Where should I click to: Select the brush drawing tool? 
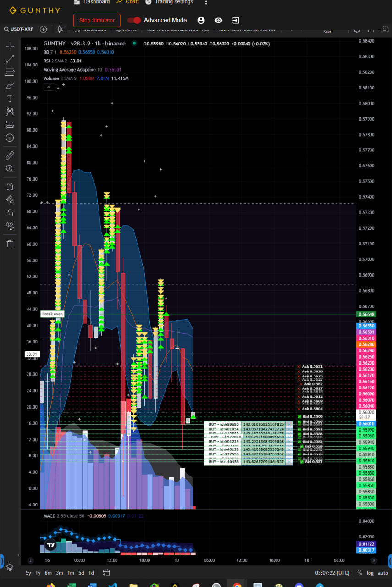[10, 85]
